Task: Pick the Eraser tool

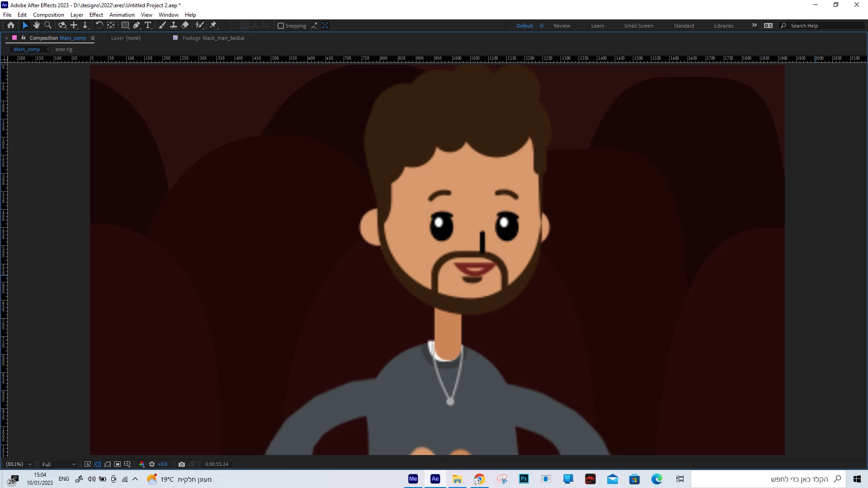Action: pos(185,25)
